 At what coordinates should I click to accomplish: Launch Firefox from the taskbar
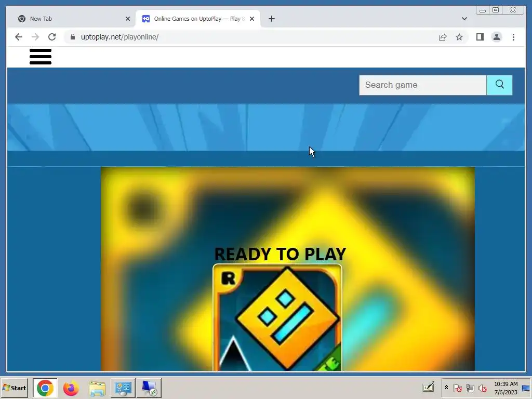pyautogui.click(x=71, y=388)
